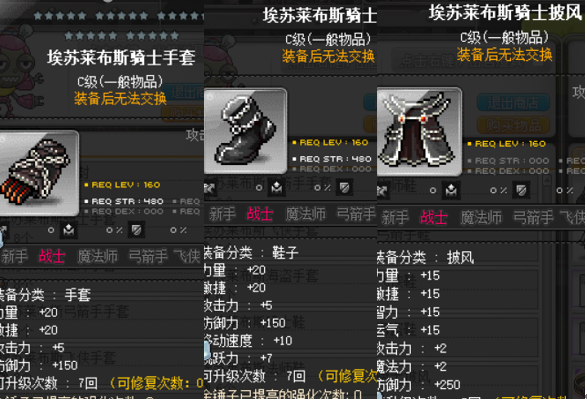Click the knight glove item icon
This screenshot has width=587, height=401.
pos(39,173)
